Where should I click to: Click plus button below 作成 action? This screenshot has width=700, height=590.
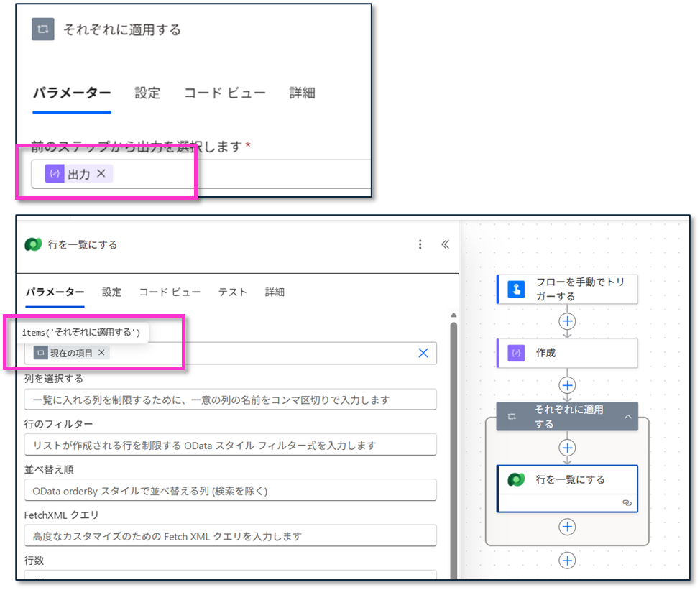567,385
